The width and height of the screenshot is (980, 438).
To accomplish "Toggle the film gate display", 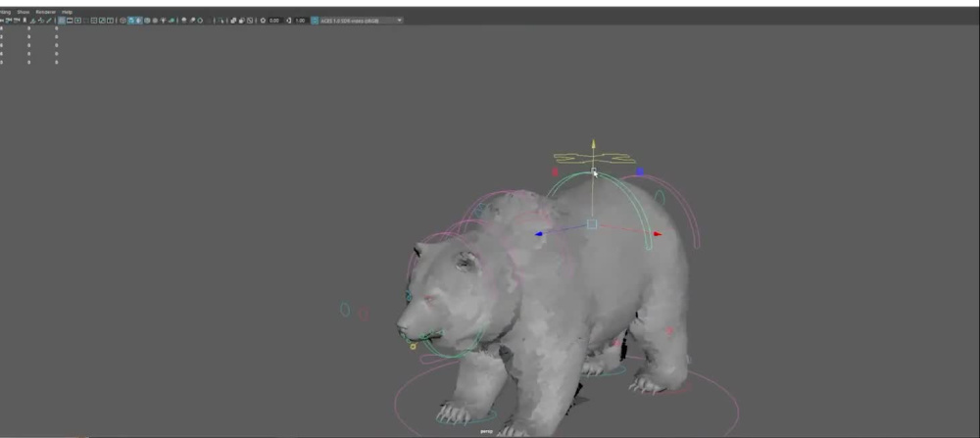I will pos(70,20).
